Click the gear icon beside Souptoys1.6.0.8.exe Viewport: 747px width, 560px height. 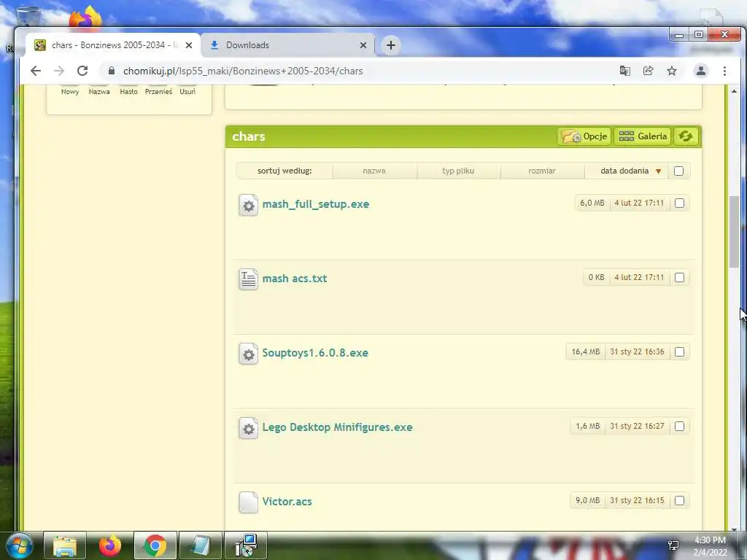(248, 354)
